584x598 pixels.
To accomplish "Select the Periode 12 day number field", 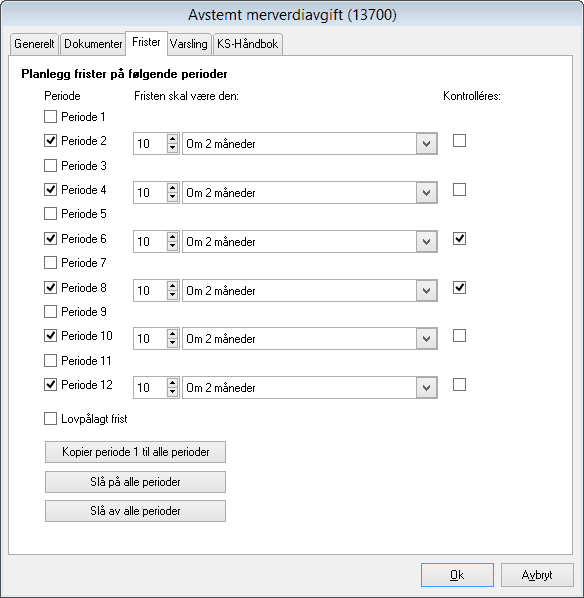I will (150, 387).
